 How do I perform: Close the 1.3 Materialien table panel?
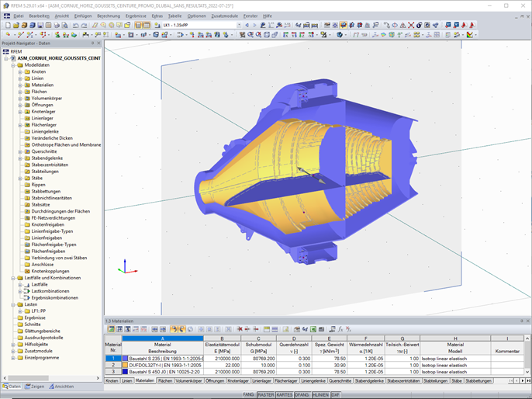tap(527, 321)
